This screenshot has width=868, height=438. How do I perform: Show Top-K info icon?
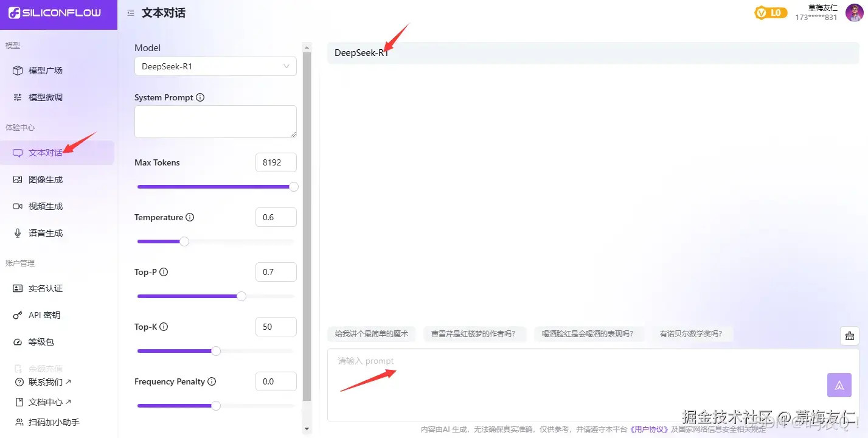click(x=164, y=327)
